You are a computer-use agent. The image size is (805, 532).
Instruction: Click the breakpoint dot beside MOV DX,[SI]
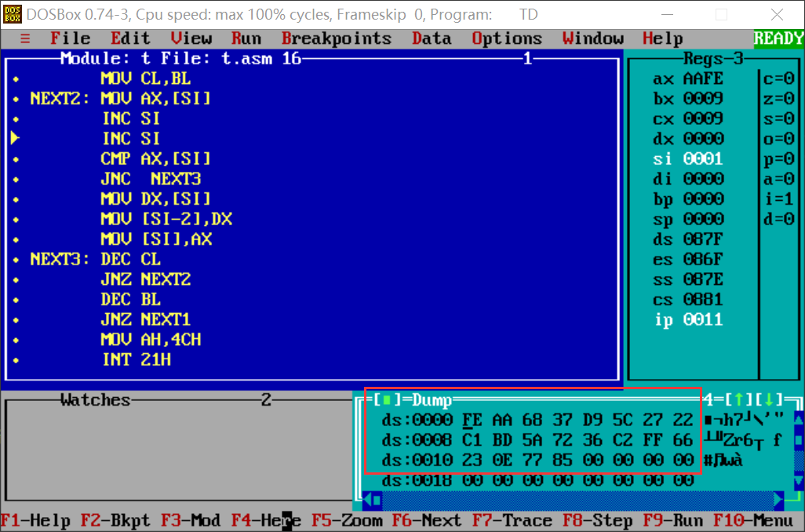point(16,199)
